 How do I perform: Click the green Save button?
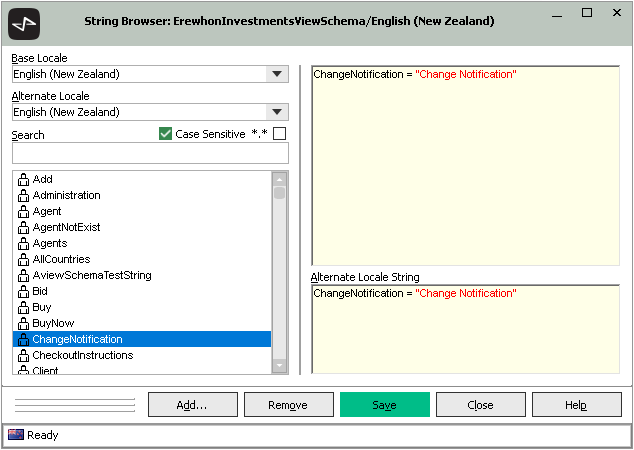coord(385,405)
